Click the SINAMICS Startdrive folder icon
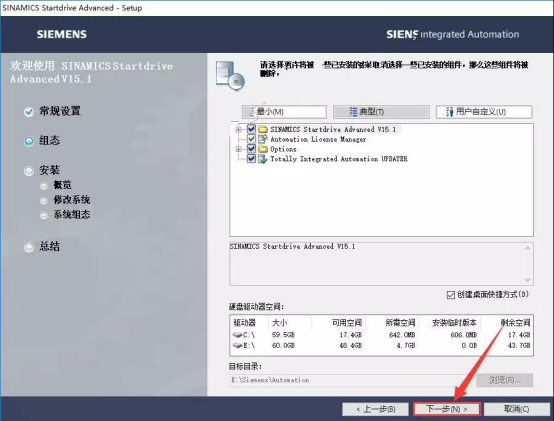The image size is (554, 421). (263, 129)
